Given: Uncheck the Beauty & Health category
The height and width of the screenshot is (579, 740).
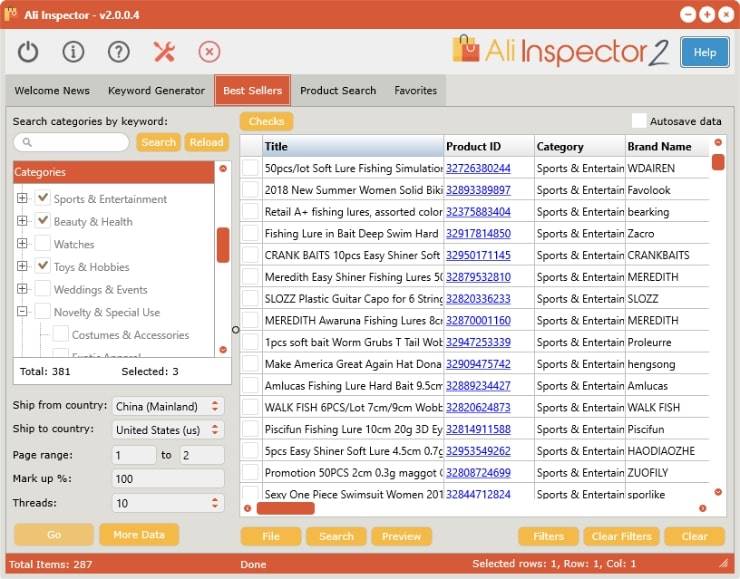Looking at the screenshot, I should pyautogui.click(x=43, y=221).
